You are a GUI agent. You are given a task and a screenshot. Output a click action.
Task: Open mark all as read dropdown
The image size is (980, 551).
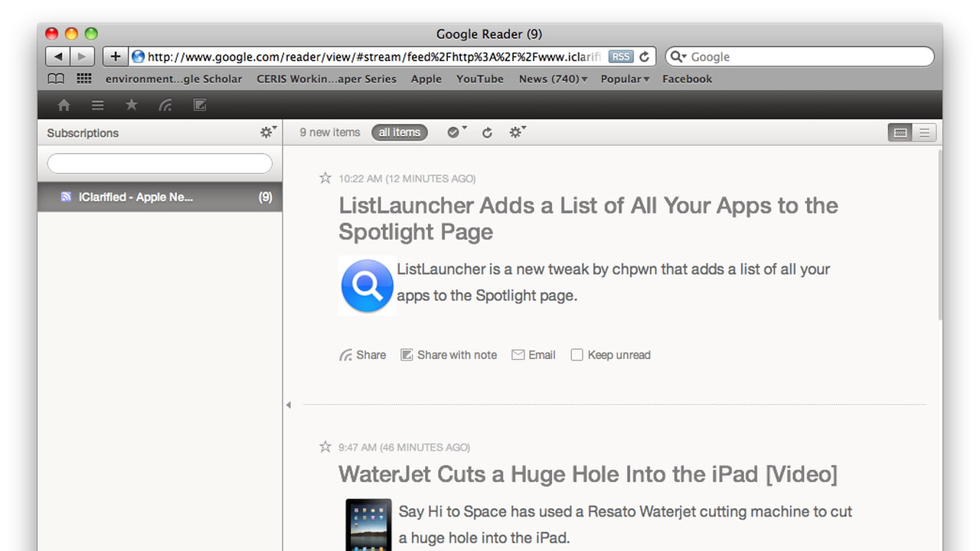(x=457, y=132)
